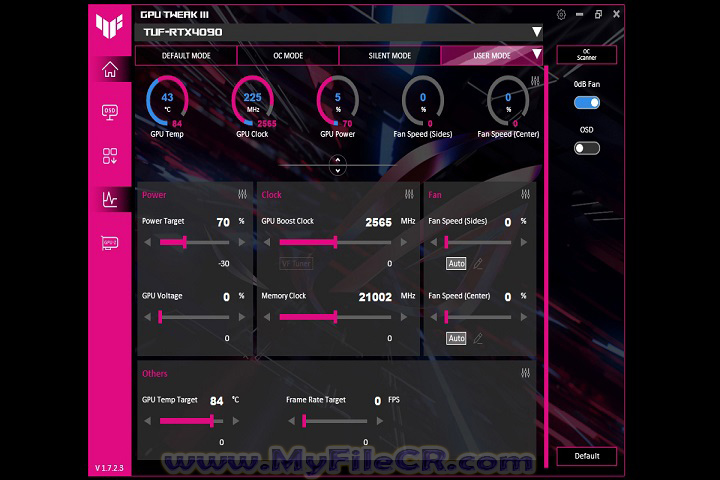Open the User Mode profile dropdown arrow
720x480 pixels.
[x=536, y=54]
